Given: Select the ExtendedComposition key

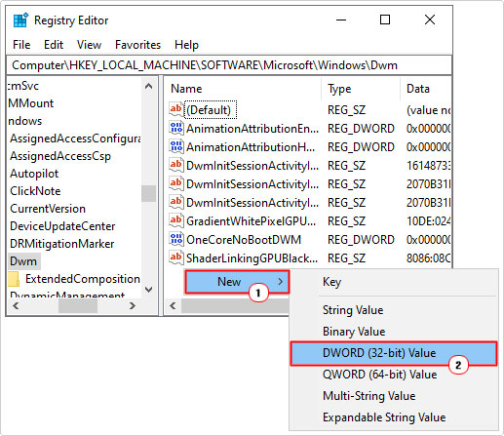Looking at the screenshot, I should (83, 279).
